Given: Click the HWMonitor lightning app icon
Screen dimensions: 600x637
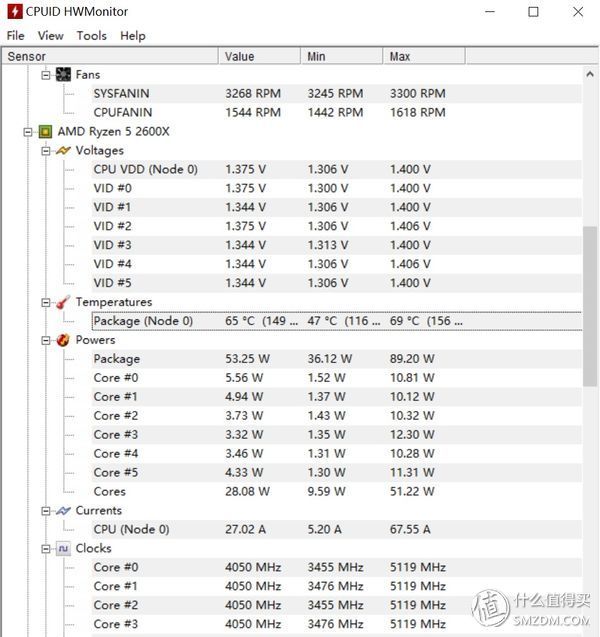Looking at the screenshot, I should (15, 11).
